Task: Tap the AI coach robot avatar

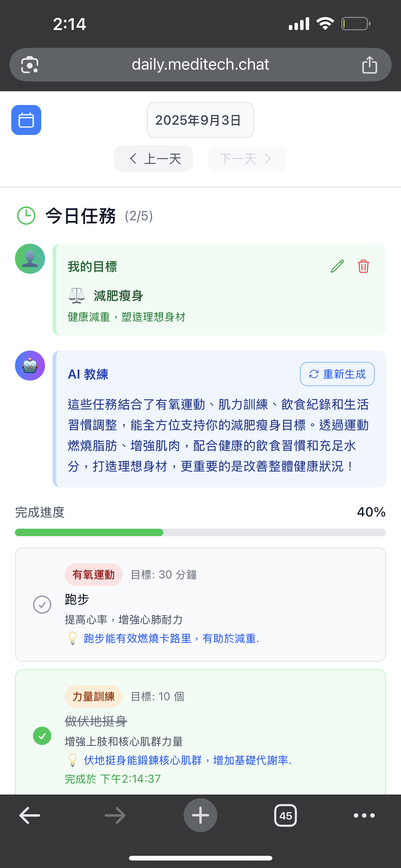Action: point(30,366)
